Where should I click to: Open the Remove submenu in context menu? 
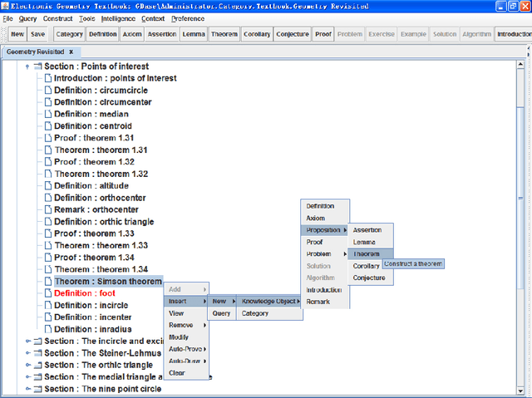(186, 325)
